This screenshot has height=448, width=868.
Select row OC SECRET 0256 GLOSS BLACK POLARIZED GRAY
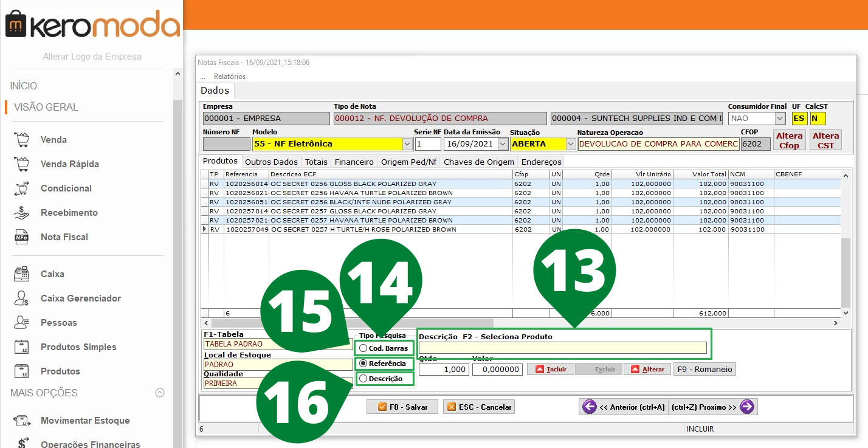(521, 184)
